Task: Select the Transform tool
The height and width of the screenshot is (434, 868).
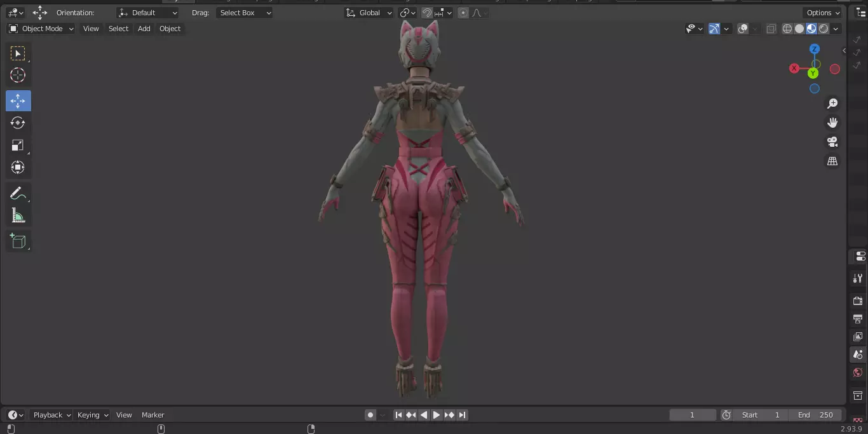Action: point(18,167)
